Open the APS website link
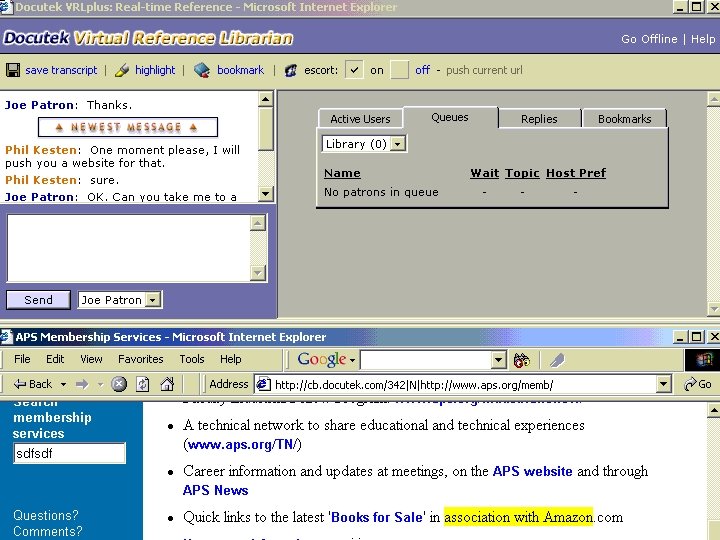 coord(533,471)
